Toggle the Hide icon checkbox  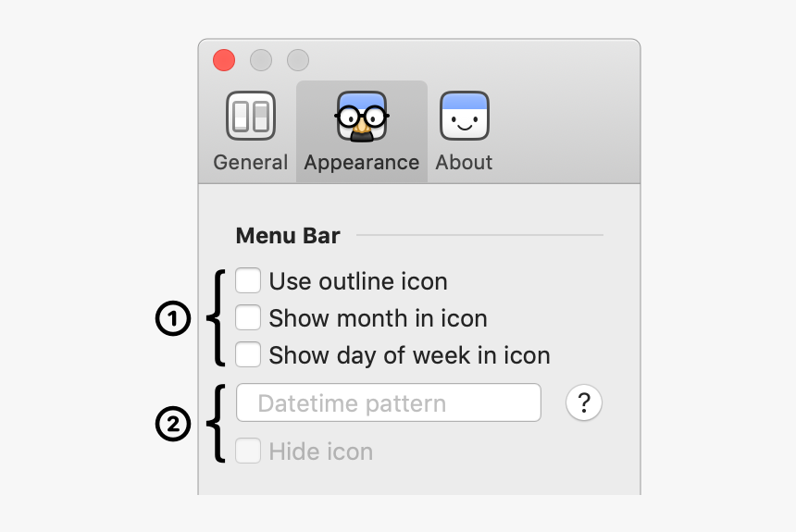pos(248,452)
